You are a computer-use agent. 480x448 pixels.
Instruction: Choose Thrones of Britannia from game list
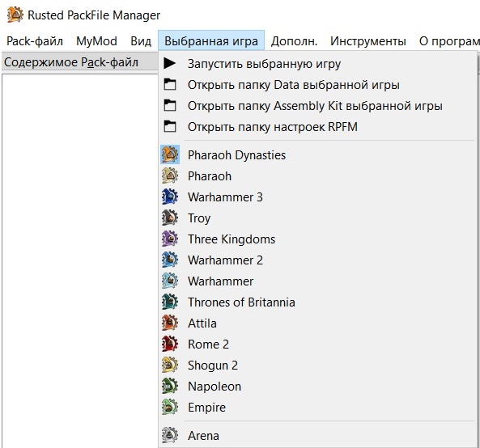318,302
